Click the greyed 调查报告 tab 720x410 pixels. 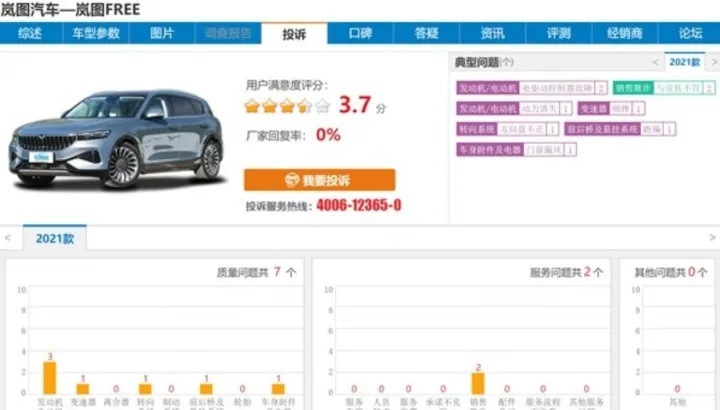(x=228, y=33)
